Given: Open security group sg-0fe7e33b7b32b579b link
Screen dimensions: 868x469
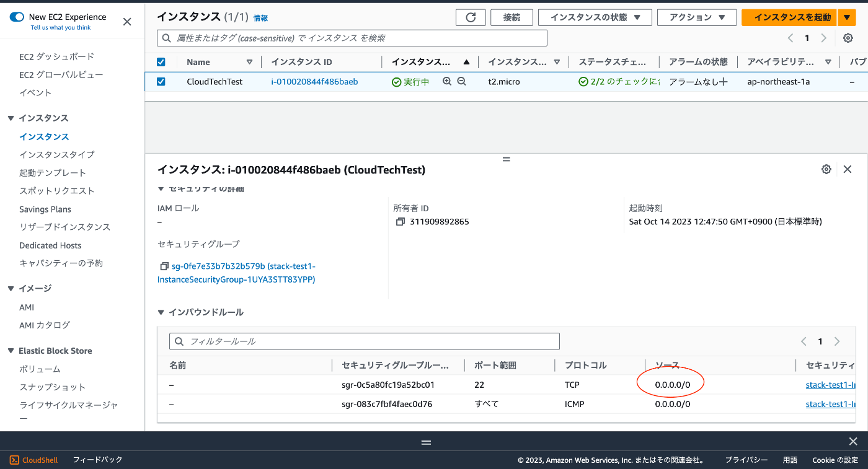Looking at the screenshot, I should (x=237, y=273).
